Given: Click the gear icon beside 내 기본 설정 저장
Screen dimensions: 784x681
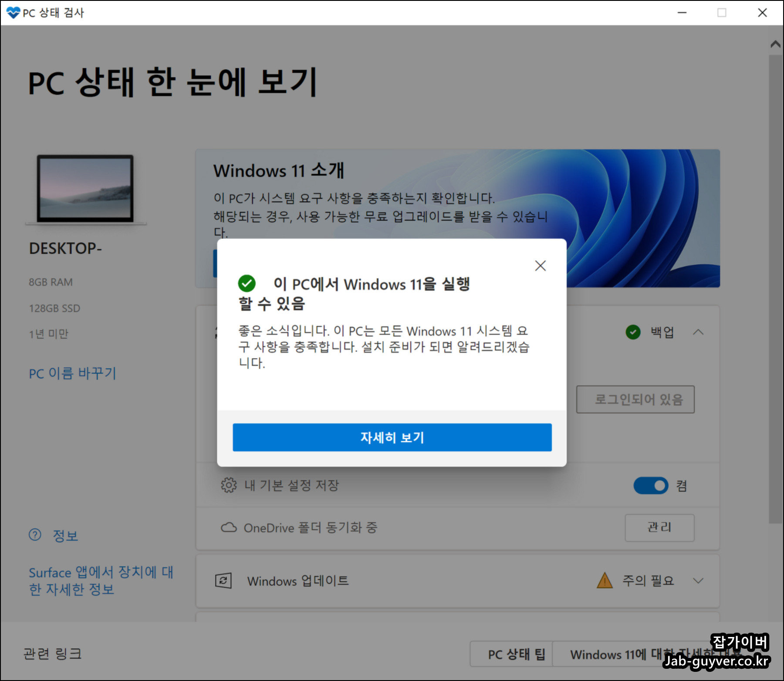Looking at the screenshot, I should point(229,485).
